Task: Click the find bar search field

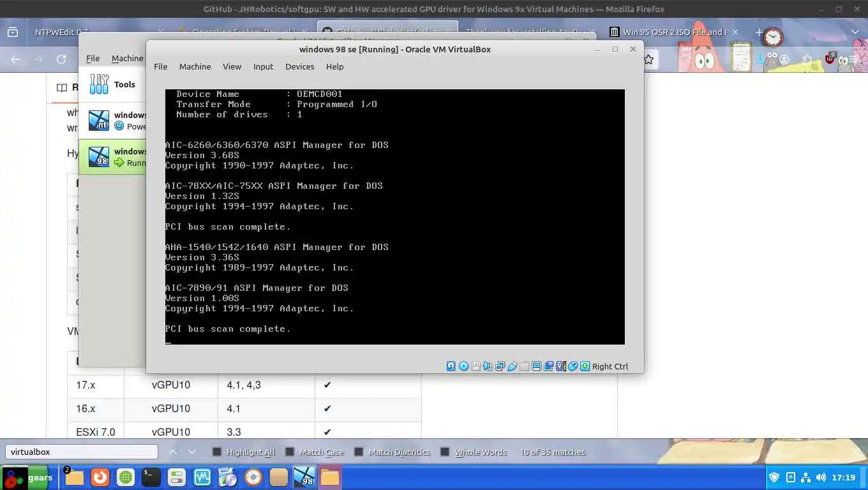Action: tap(82, 452)
